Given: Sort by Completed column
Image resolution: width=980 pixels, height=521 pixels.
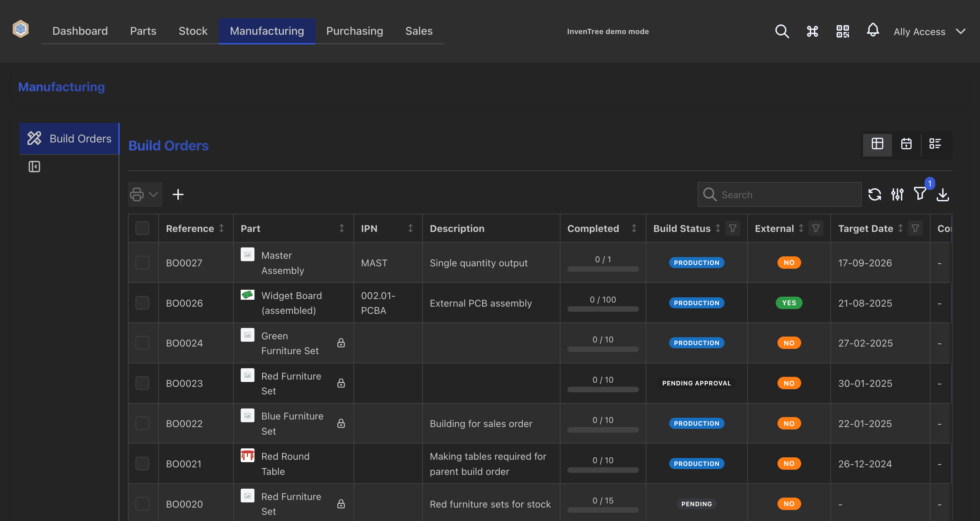Looking at the screenshot, I should [x=634, y=228].
